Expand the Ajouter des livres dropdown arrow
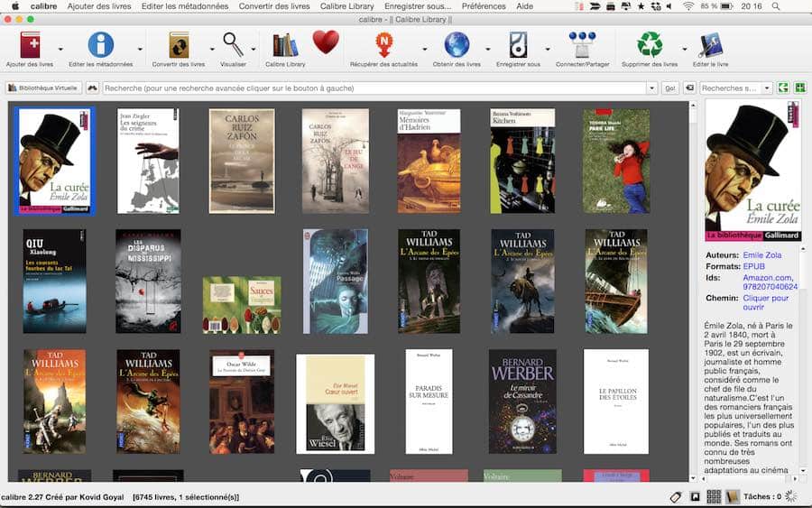This screenshot has height=508, width=812. [x=60, y=50]
